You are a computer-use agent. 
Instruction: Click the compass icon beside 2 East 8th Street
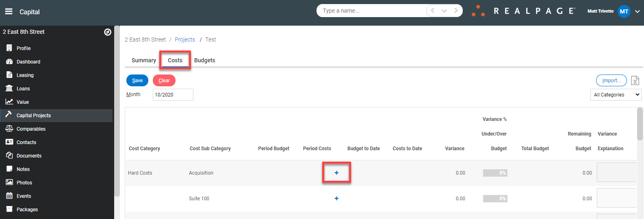pyautogui.click(x=108, y=32)
